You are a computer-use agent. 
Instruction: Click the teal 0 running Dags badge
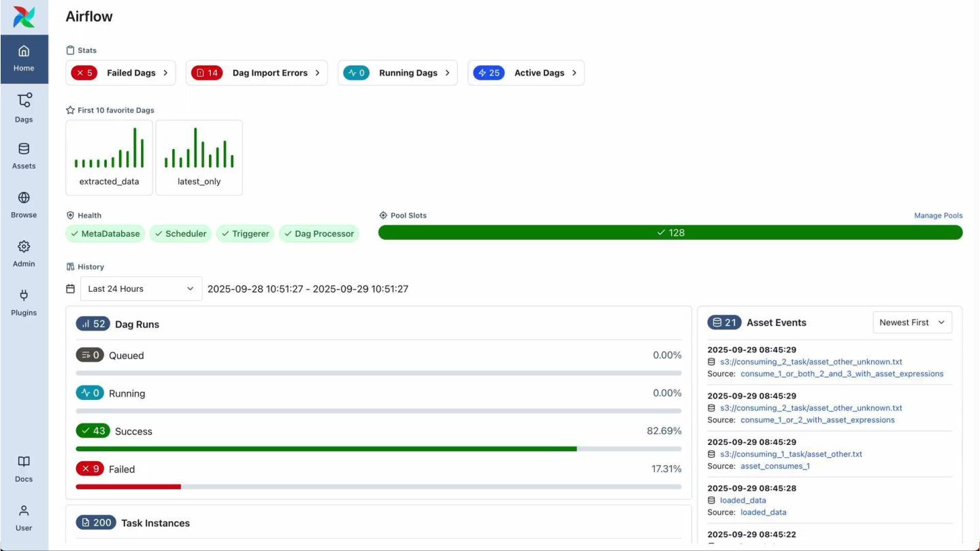(x=356, y=73)
